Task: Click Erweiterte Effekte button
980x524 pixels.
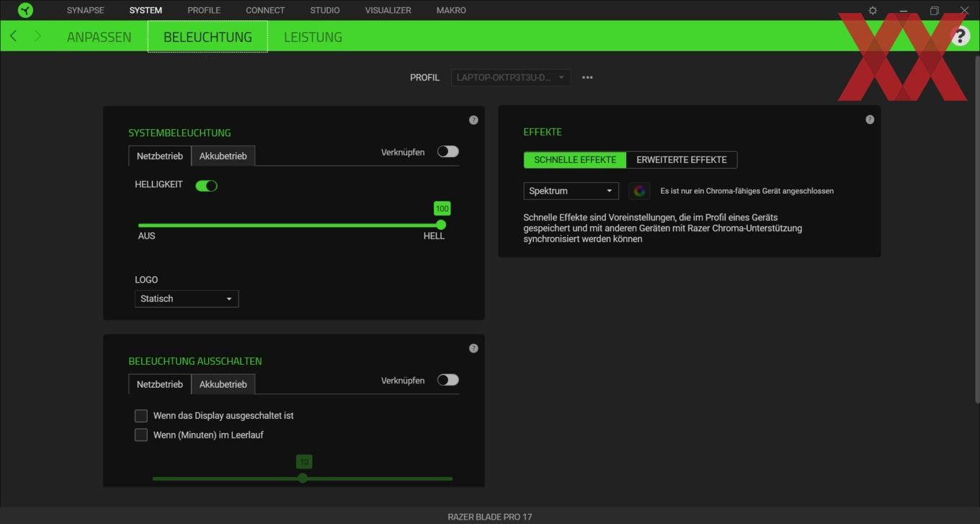Action: 682,160
